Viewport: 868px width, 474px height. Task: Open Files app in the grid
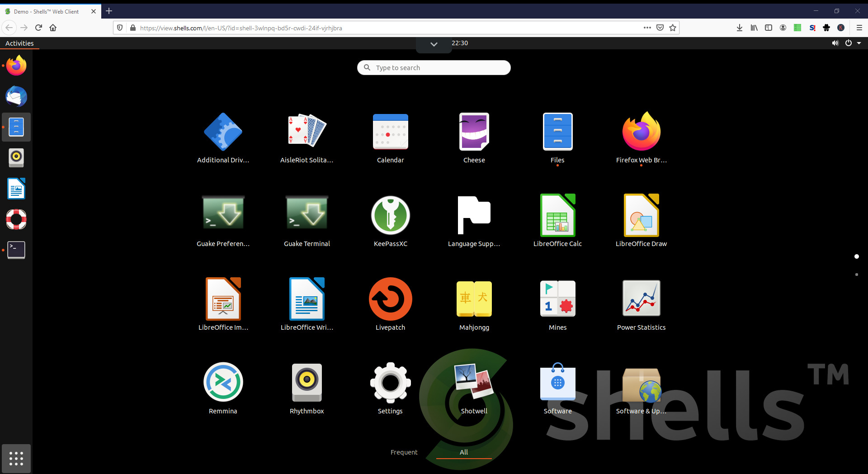[x=557, y=138]
